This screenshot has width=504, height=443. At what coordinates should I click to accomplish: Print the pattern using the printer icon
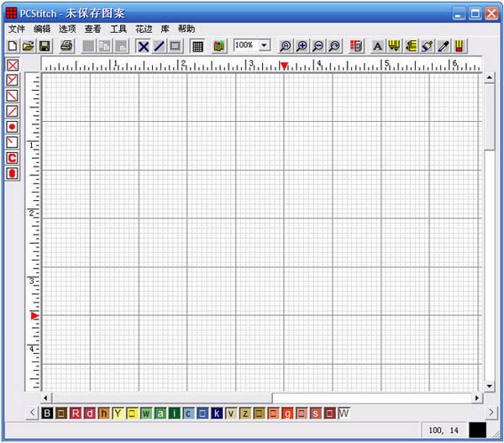click(x=66, y=46)
